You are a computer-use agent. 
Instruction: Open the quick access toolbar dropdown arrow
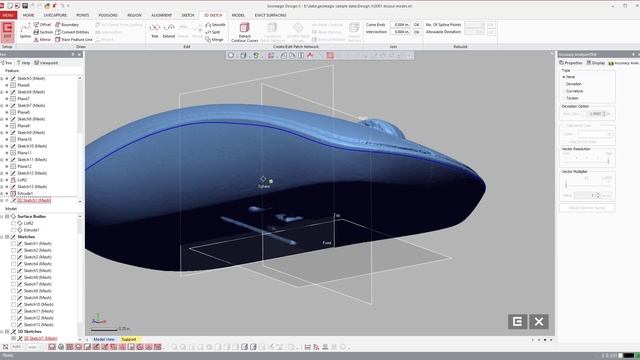click(x=68, y=6)
